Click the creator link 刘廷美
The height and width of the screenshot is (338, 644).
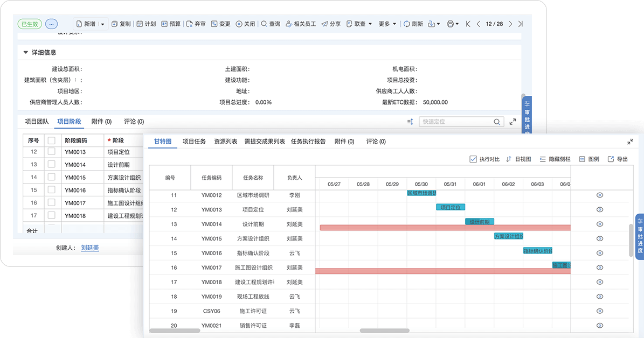coord(90,248)
